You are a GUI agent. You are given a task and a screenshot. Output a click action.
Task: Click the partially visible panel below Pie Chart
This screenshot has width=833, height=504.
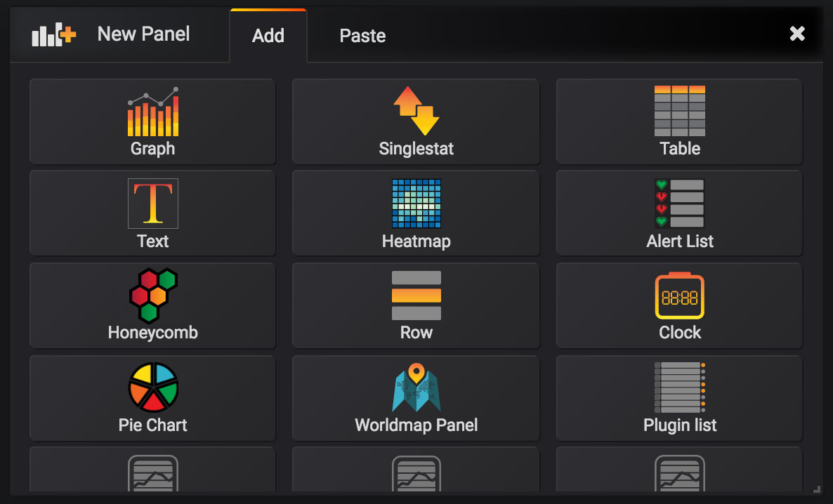tap(152, 470)
